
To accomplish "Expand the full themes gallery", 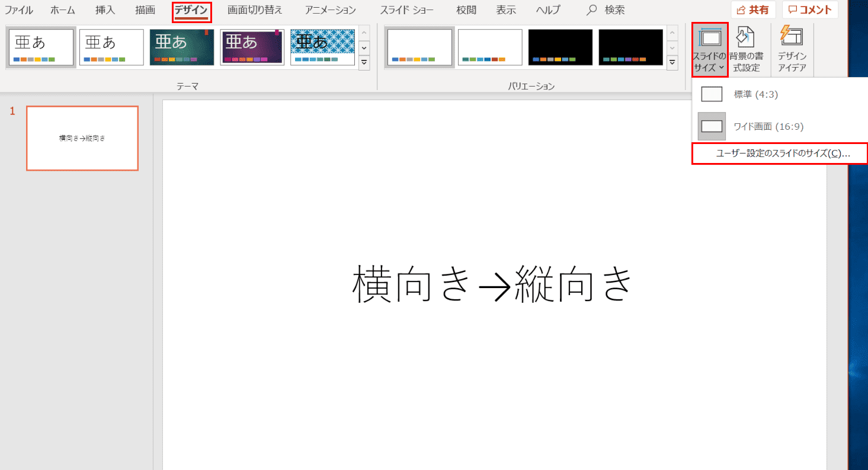I will (x=364, y=62).
